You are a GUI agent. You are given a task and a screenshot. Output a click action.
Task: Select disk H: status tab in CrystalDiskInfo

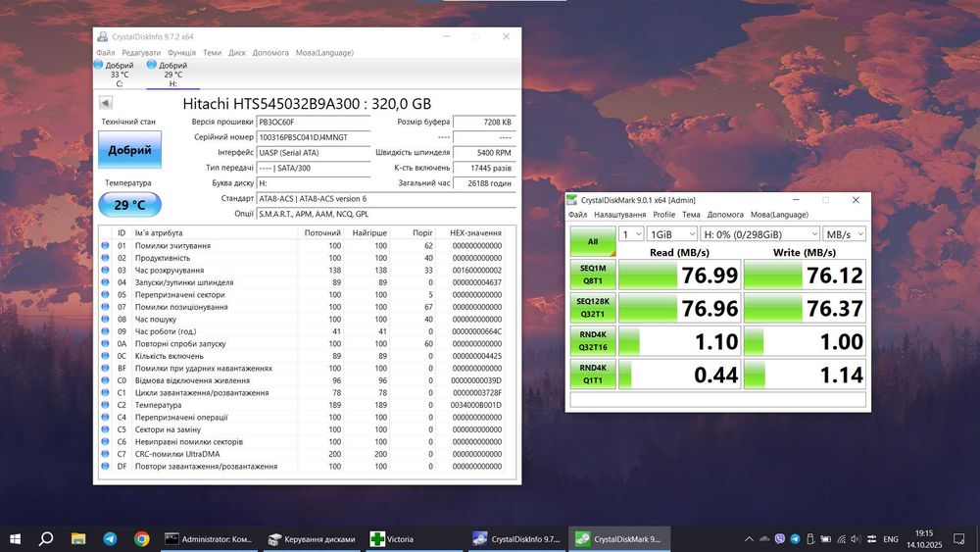[x=172, y=75]
